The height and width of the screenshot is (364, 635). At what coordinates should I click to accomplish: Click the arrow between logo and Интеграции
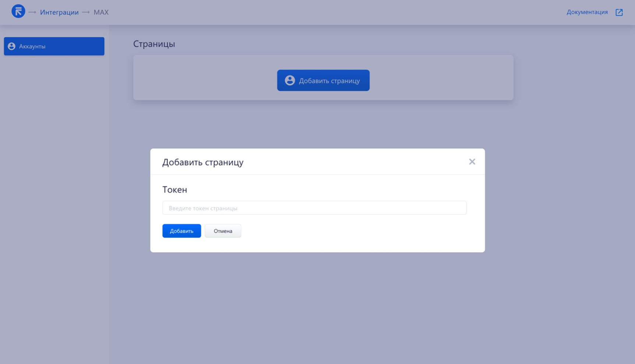pyautogui.click(x=32, y=12)
